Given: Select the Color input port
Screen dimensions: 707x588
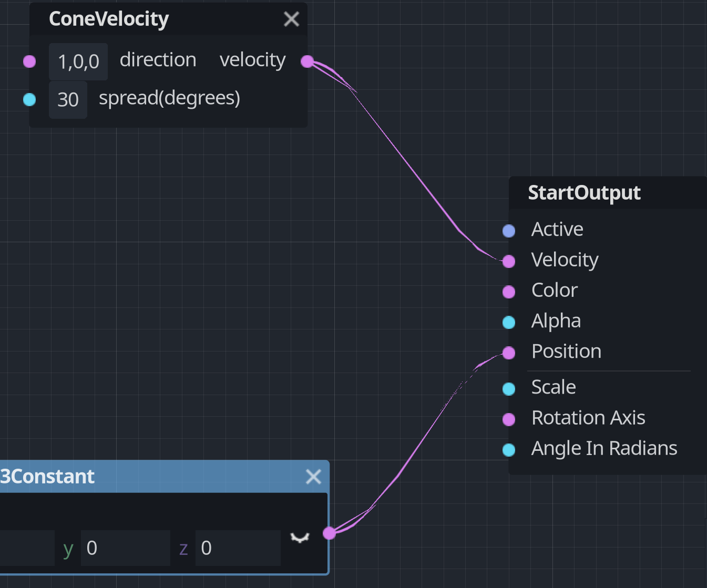Looking at the screenshot, I should 508,292.
